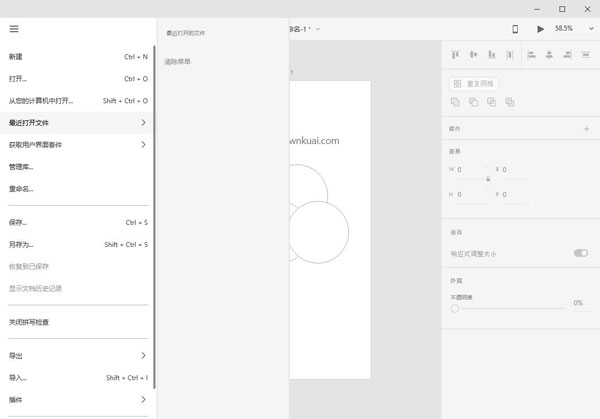Image resolution: width=600 pixels, height=419 pixels.
Task: Choose 另存为... in the menu
Action: 21,244
